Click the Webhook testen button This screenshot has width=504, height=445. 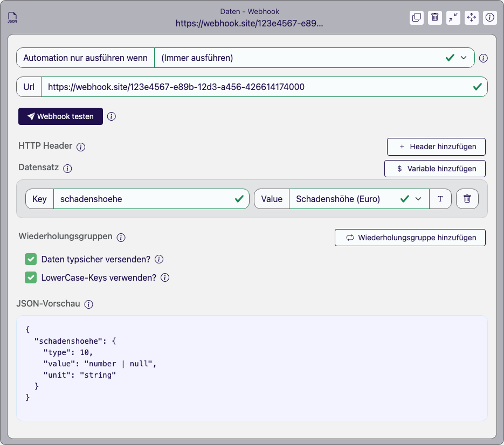[x=60, y=116]
